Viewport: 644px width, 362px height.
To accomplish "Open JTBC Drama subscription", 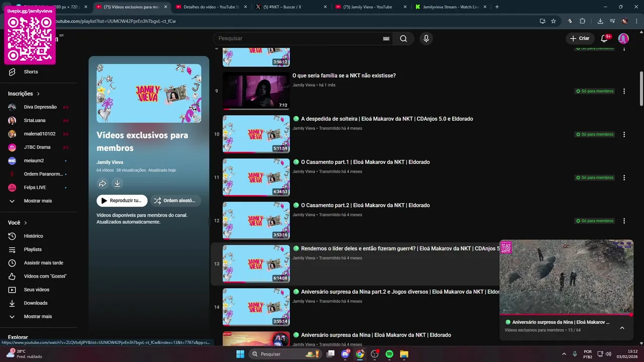I will click(x=38, y=147).
